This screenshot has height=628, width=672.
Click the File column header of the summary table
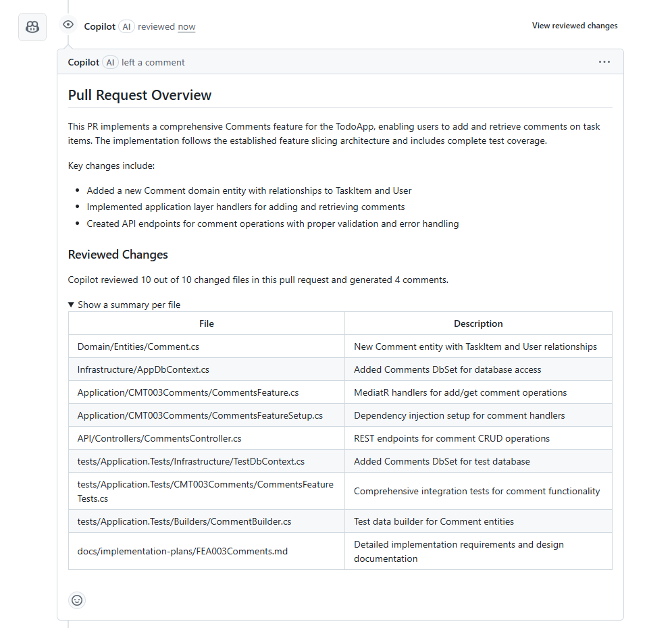(x=206, y=323)
